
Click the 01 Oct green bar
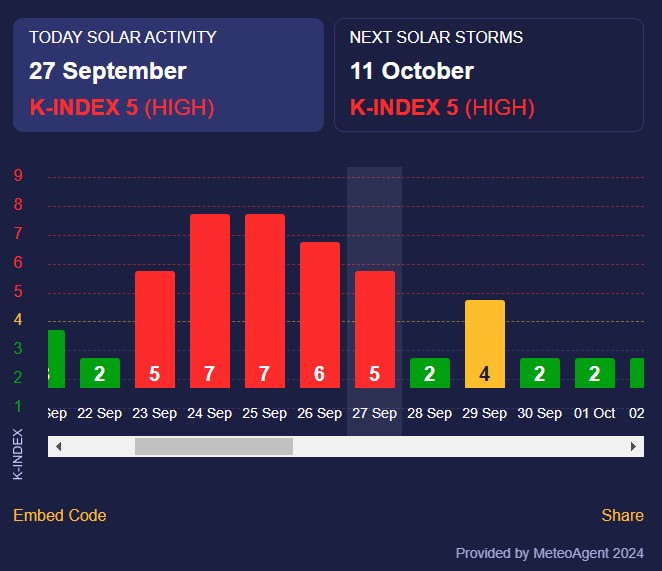[595, 373]
